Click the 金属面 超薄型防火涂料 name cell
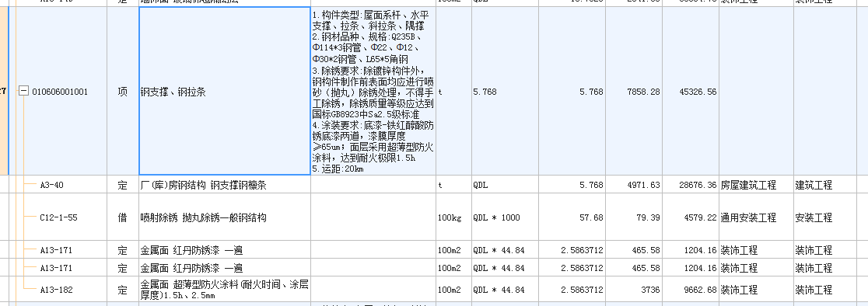The height and width of the screenshot is (306, 868). point(224,290)
